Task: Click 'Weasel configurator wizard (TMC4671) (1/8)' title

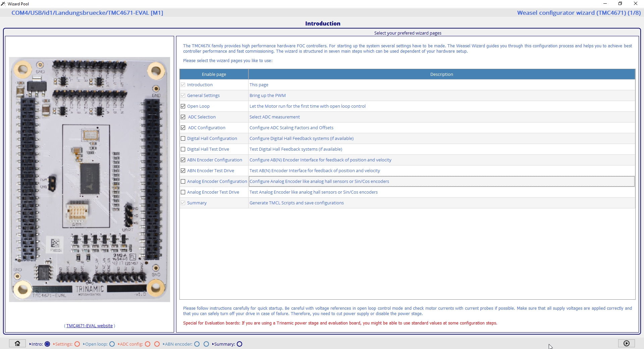Action: pos(579,13)
